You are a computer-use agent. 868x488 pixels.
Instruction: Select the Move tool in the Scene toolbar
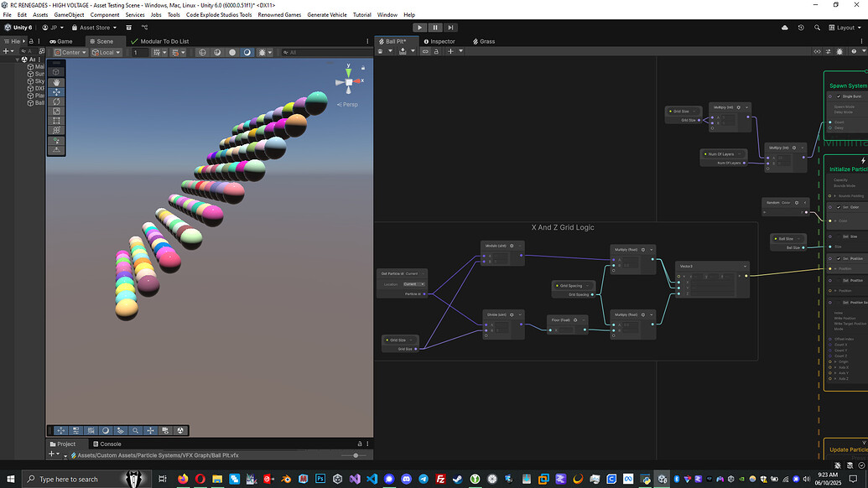tap(55, 93)
